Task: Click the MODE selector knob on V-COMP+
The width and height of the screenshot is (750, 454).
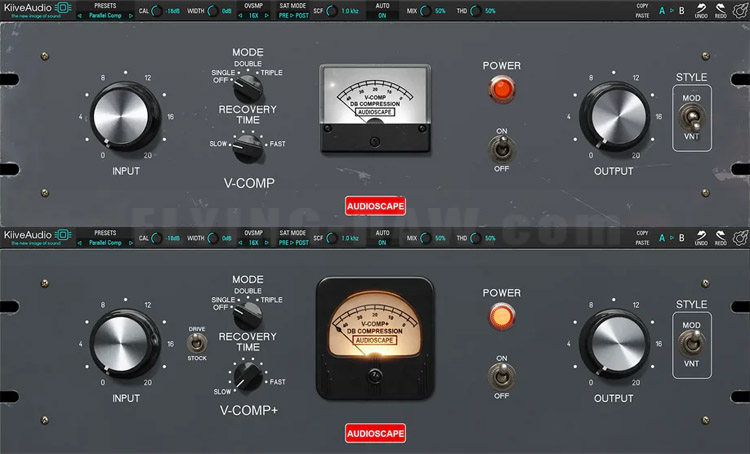Action: (248, 315)
